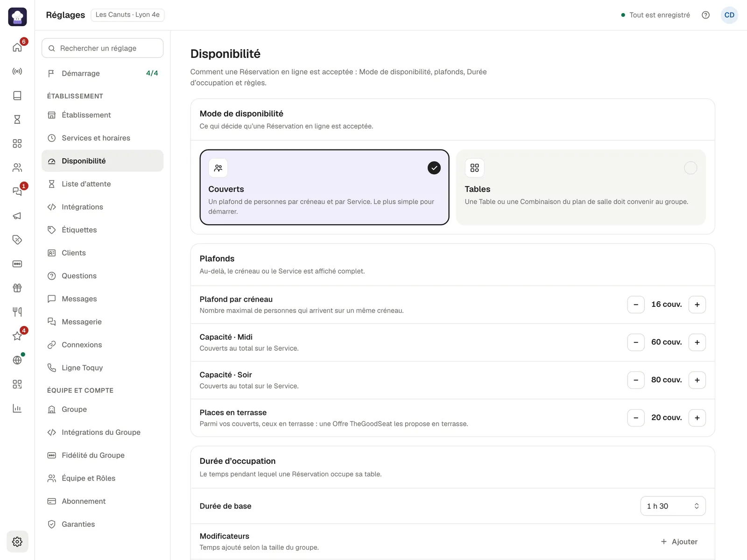The image size is (747, 560).
Task: Focus the Rechercher un réglage field
Action: 102,48
